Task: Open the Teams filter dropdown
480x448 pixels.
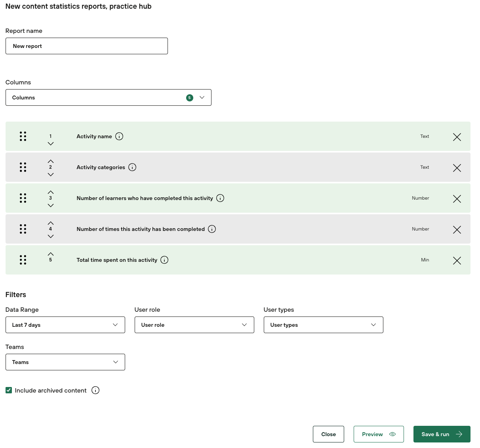Action: [65, 362]
